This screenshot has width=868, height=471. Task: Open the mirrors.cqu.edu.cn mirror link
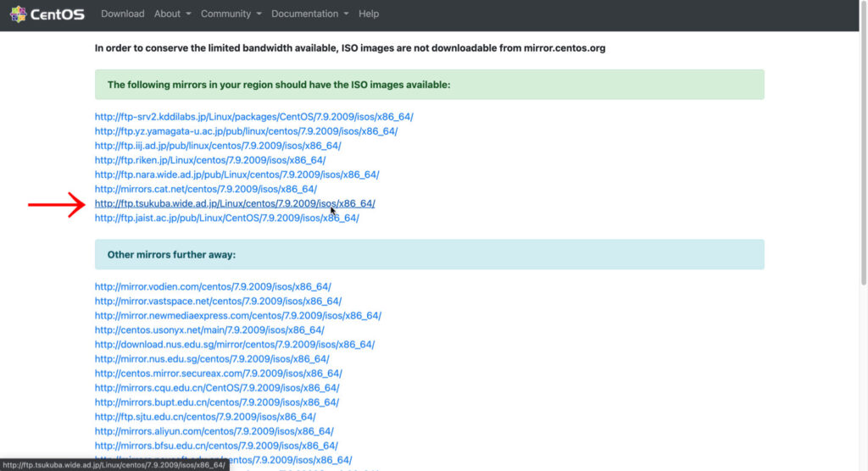(217, 387)
